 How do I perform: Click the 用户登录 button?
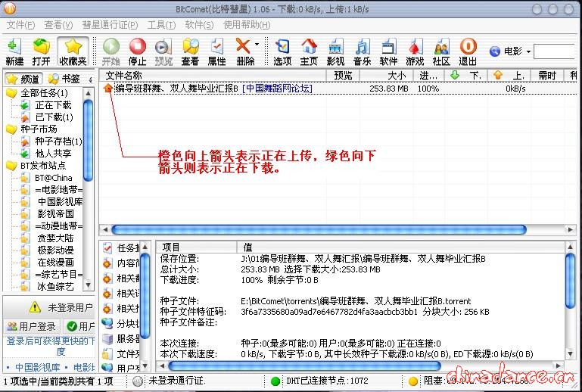(x=32, y=326)
